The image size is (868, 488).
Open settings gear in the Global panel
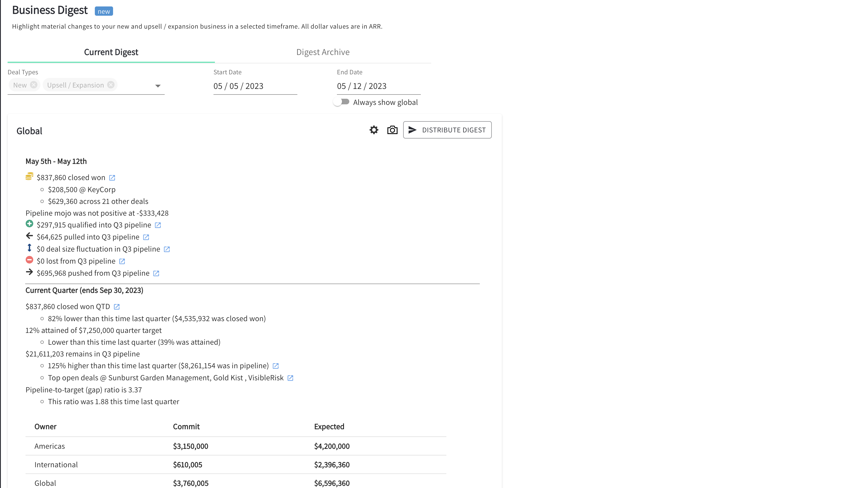(x=373, y=130)
